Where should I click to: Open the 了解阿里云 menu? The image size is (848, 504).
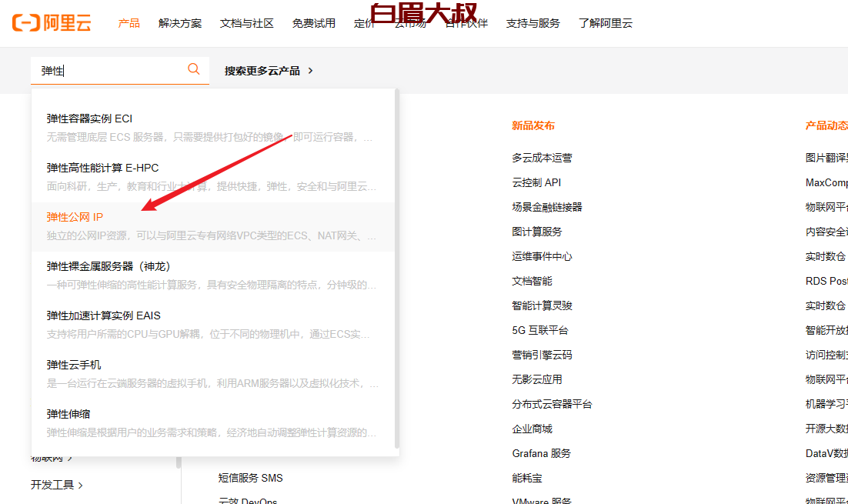click(x=605, y=23)
